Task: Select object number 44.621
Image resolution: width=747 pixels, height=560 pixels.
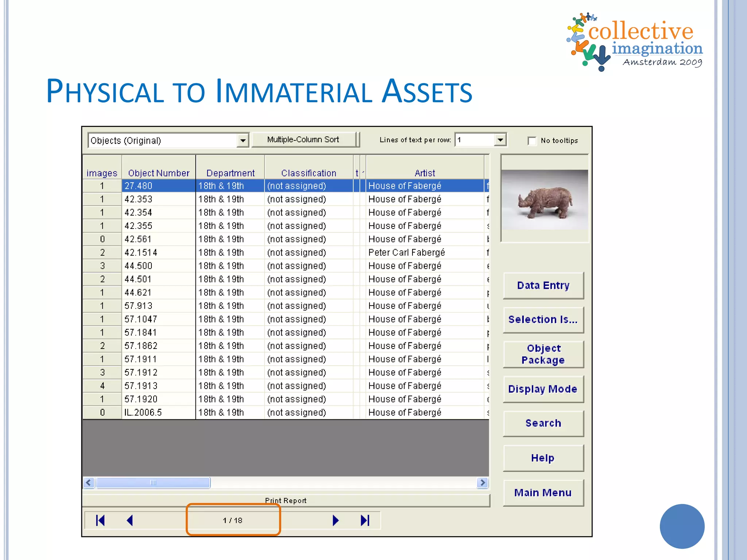Action: (x=159, y=292)
